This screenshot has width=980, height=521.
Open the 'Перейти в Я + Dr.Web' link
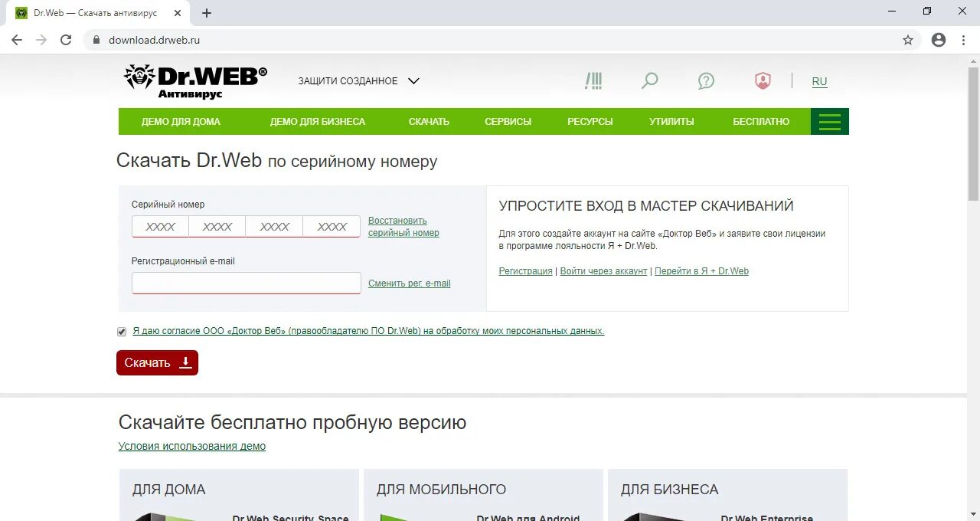701,271
